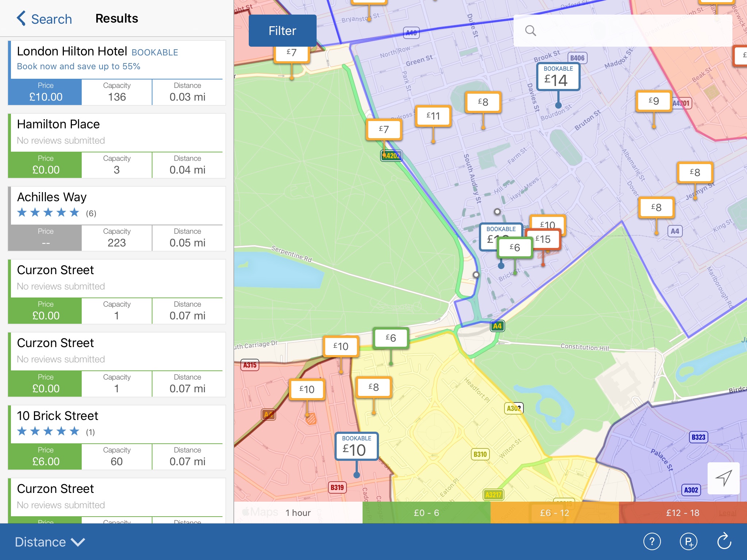
Task: Tap the help question mark icon
Action: pos(652,541)
